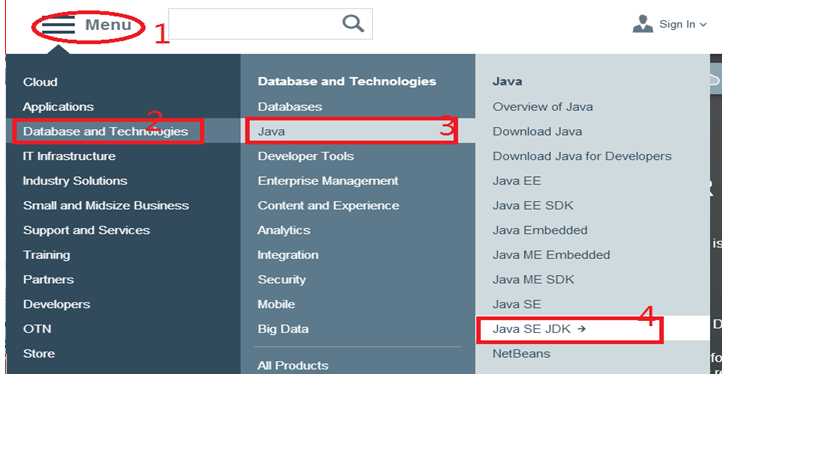Click arrow icon beside Java SE JDK
Viewport: 819px width, 460px height.
pyautogui.click(x=582, y=329)
